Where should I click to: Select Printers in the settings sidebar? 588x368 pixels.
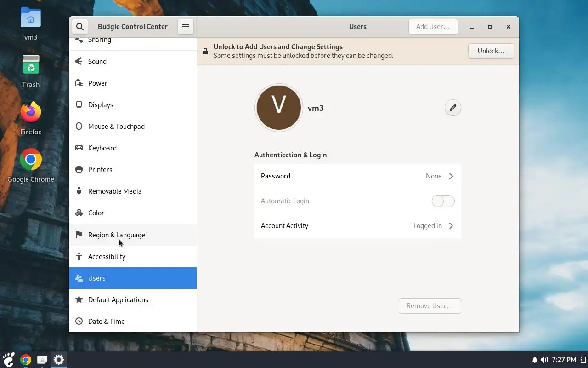pos(133,169)
